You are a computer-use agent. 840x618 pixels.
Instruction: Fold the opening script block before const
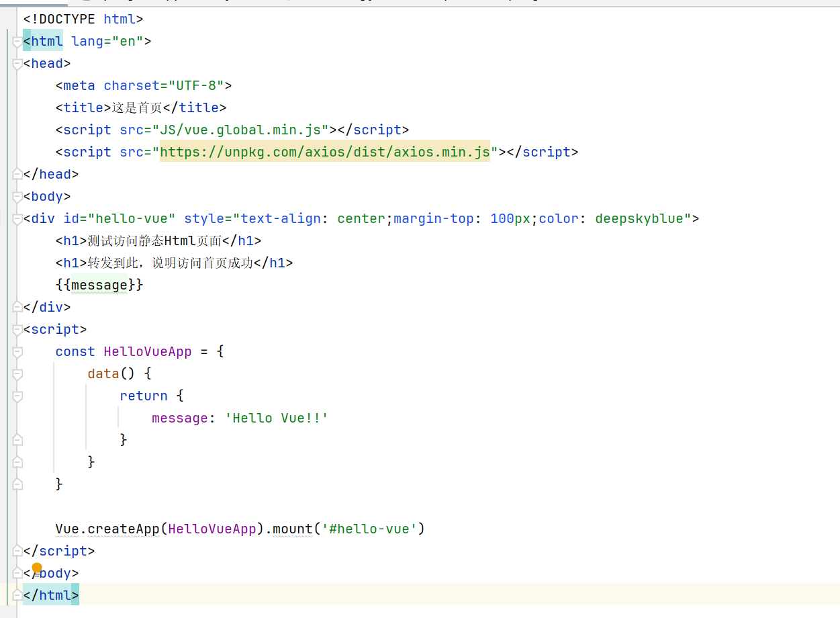17,330
